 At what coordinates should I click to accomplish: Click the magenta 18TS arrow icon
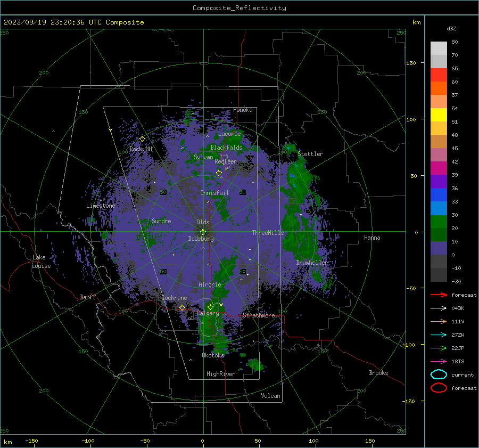pyautogui.click(x=439, y=361)
